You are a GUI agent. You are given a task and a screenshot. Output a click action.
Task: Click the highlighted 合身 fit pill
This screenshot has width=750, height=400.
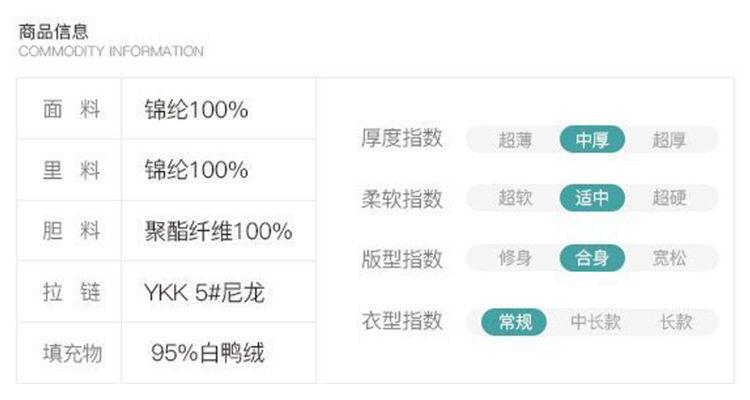[x=592, y=259]
